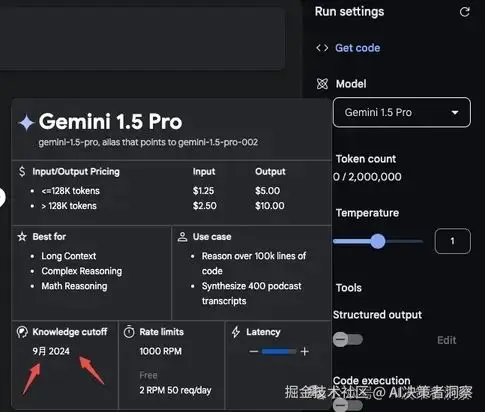Open the Get code link
Screen dimensions: 485x412
(357, 48)
